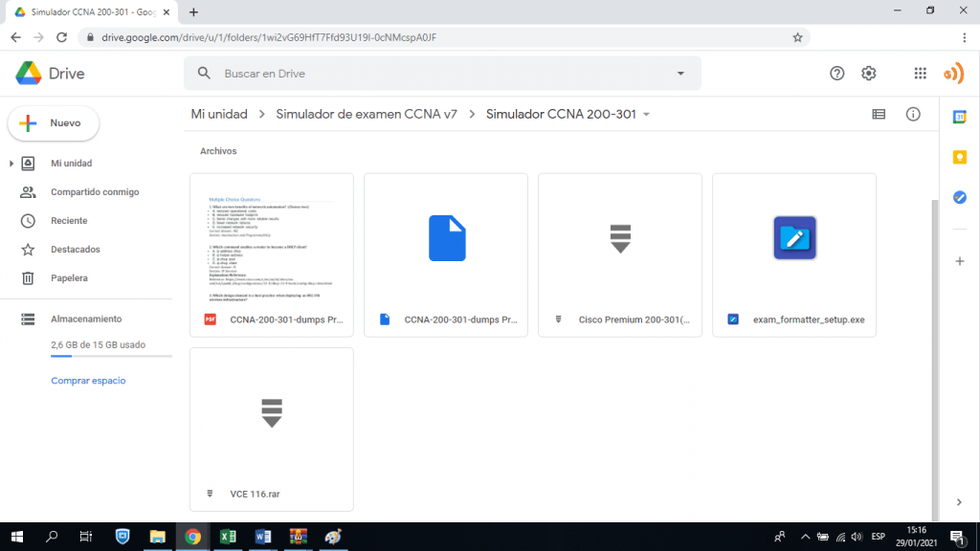This screenshot has height=551, width=980.
Task: Open Google Keep side panel
Action: [959, 157]
